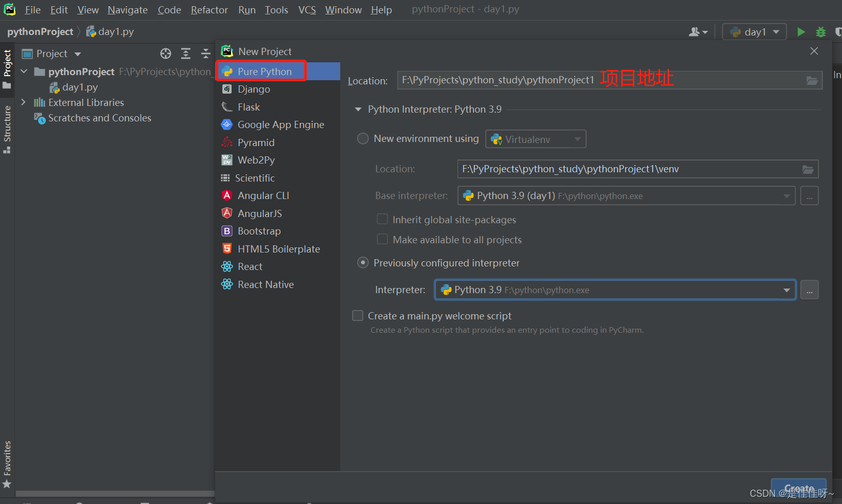Browse folder icon for project Location
The image size is (842, 504).
(x=812, y=80)
